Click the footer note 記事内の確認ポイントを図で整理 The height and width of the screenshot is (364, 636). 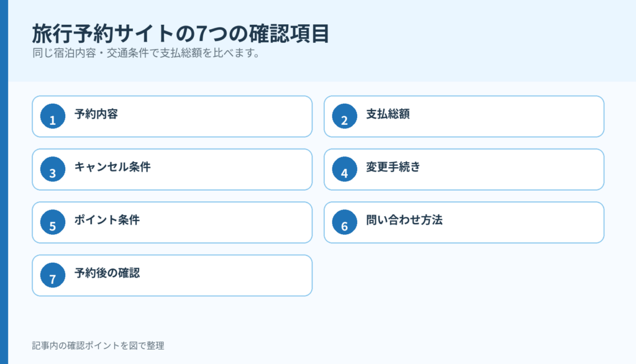point(98,346)
